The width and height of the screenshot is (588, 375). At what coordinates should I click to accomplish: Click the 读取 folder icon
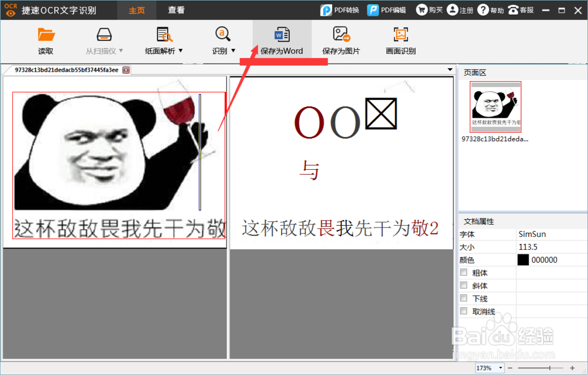pyautogui.click(x=46, y=35)
